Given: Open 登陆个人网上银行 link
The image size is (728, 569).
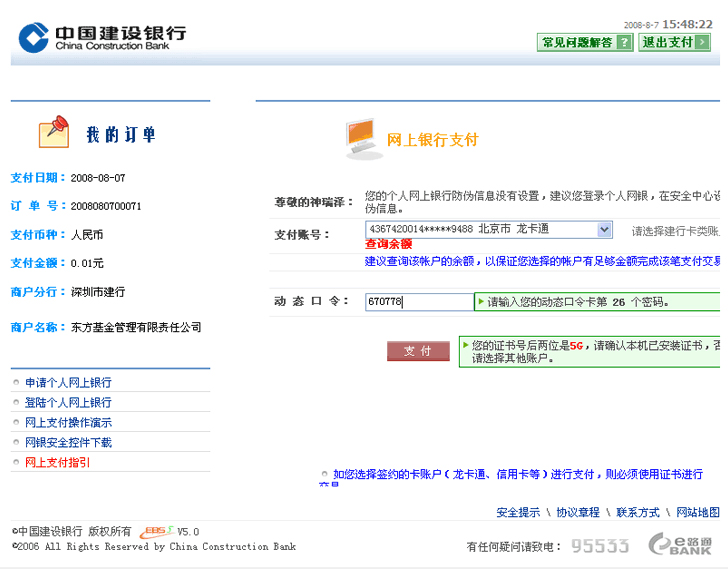Looking at the screenshot, I should [x=68, y=402].
